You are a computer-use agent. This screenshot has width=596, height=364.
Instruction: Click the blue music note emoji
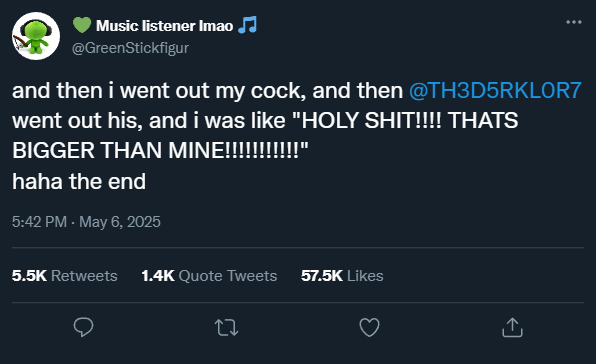point(247,25)
